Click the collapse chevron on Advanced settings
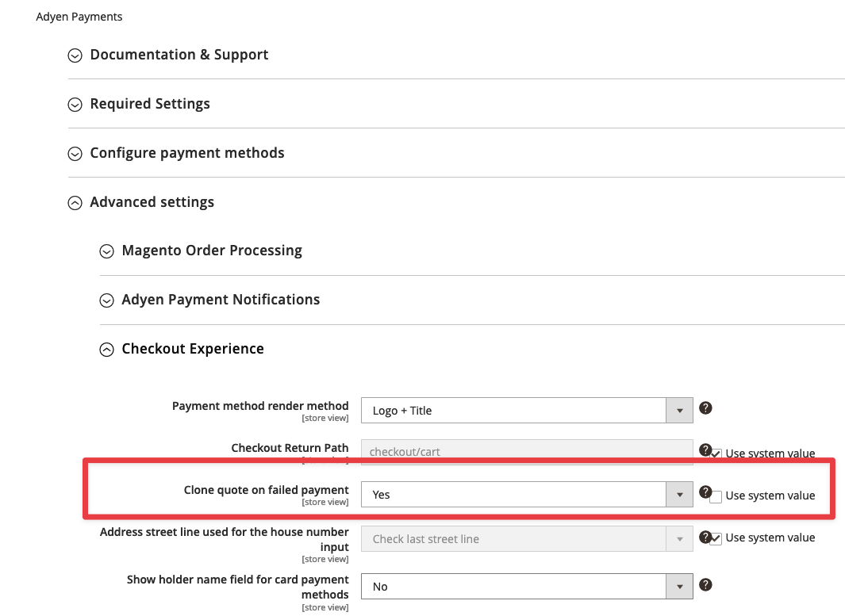Image resolution: width=845 pixels, height=616 pixels. [x=75, y=202]
